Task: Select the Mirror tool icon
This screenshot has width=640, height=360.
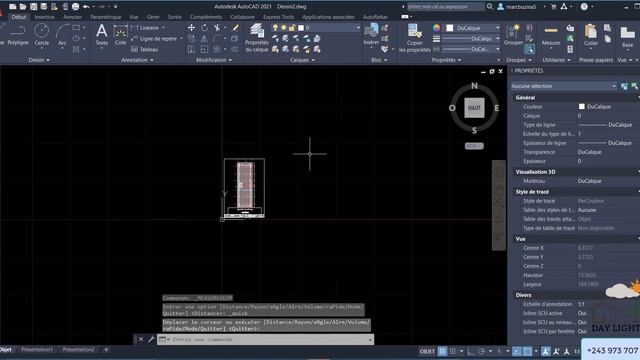Action: 204,39
